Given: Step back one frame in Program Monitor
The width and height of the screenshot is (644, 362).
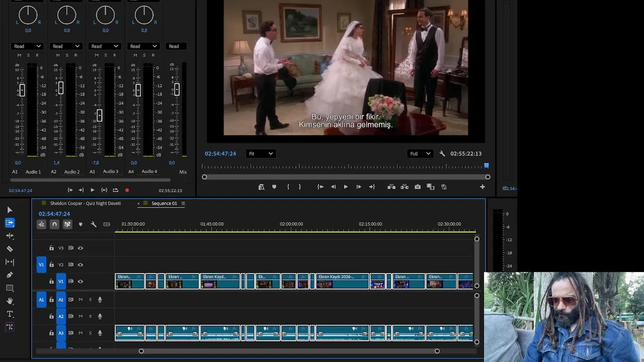Looking at the screenshot, I should click(x=333, y=187).
